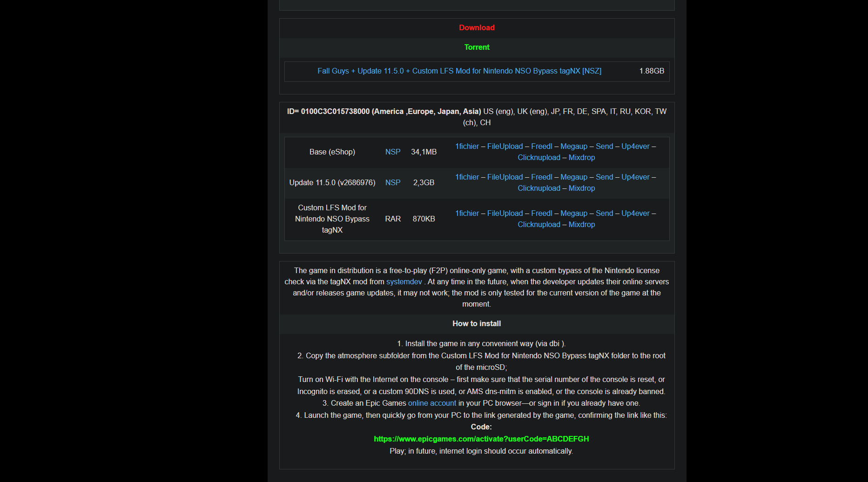Viewport: 868px width, 482px height.
Task: Select Mixdrop link in Custom LFS Mod row
Action: [582, 225]
